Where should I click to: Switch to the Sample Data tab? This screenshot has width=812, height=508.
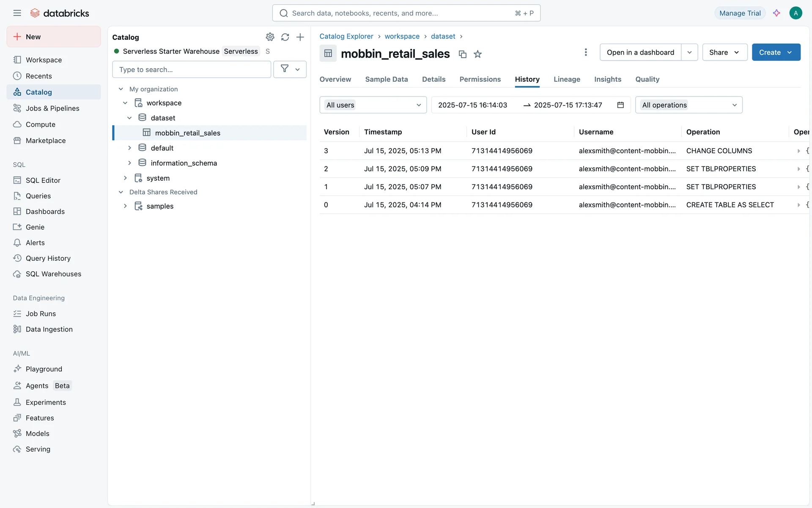click(x=386, y=80)
